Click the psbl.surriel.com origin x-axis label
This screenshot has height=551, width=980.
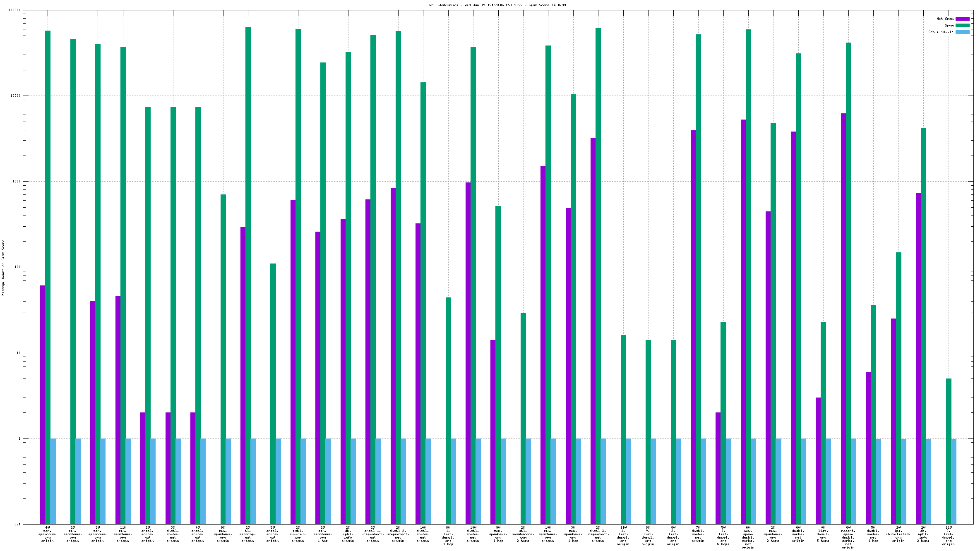[298, 534]
